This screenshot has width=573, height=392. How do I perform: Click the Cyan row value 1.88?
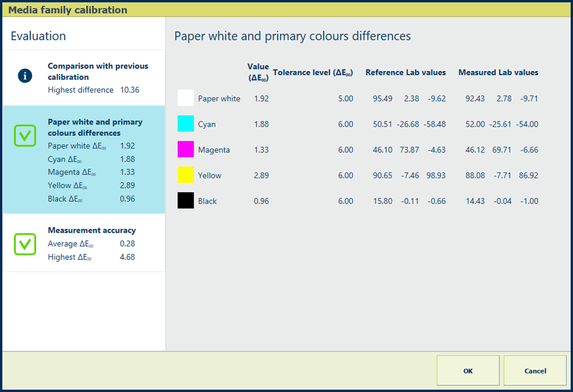[261, 125]
